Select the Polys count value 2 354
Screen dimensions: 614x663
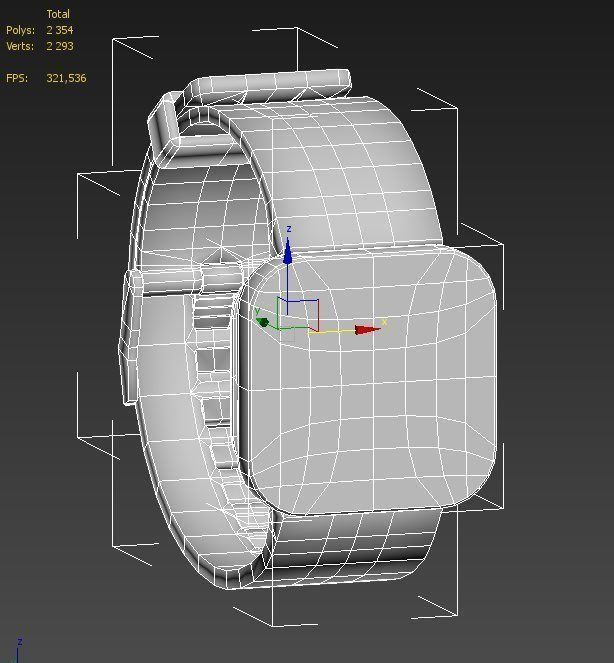(60, 30)
